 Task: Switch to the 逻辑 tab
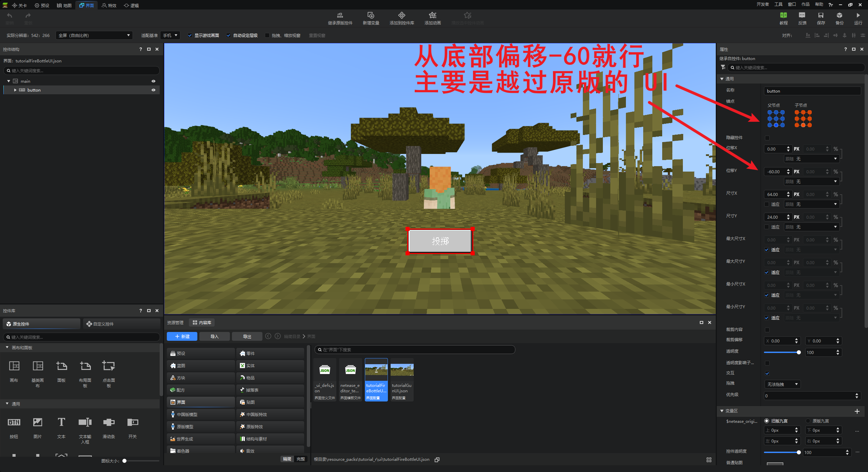coord(132,5)
